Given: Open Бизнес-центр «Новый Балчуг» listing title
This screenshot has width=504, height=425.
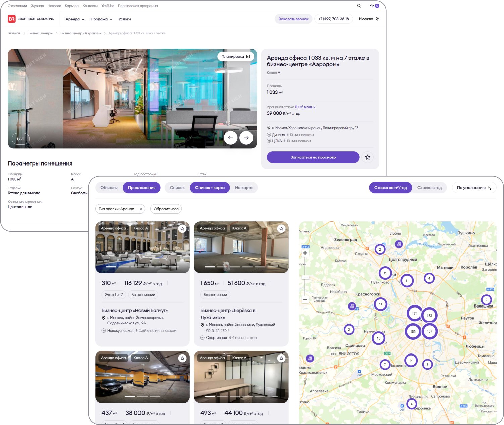Looking at the screenshot, I should point(134,311).
